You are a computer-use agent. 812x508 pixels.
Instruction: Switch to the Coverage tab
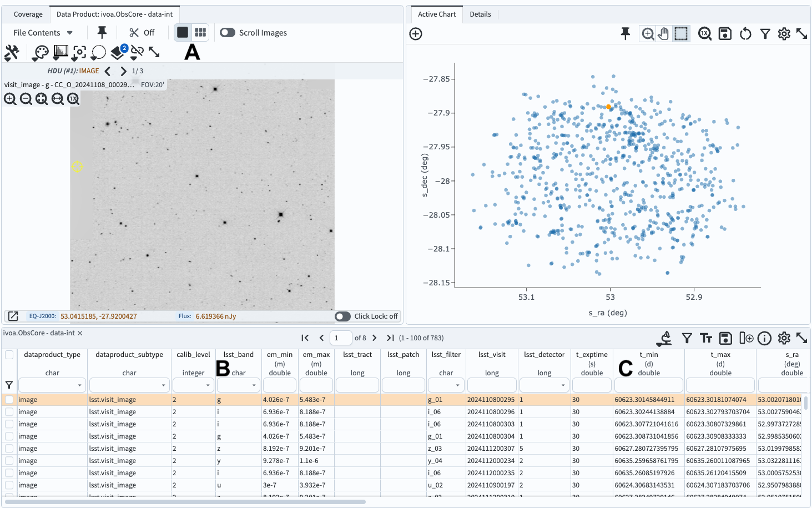[x=26, y=14]
